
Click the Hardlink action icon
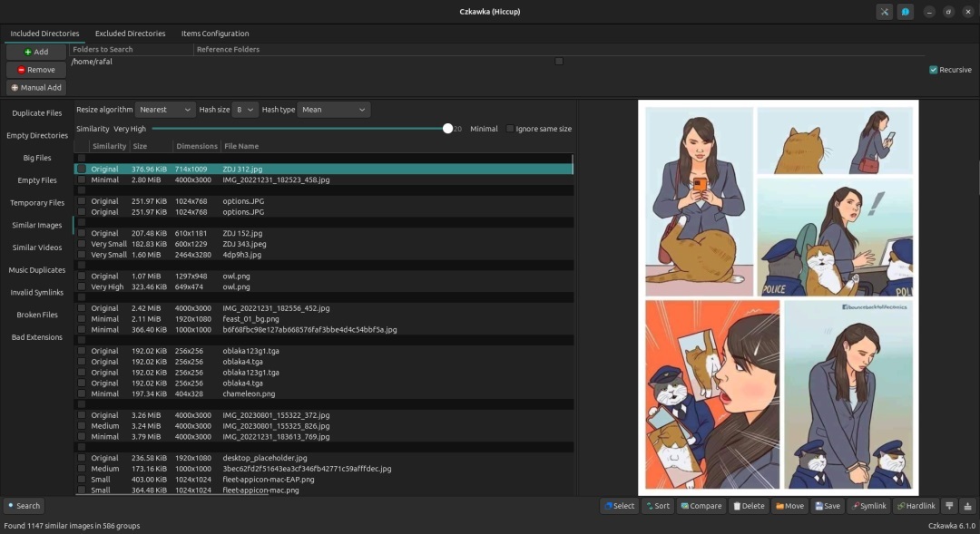click(916, 506)
